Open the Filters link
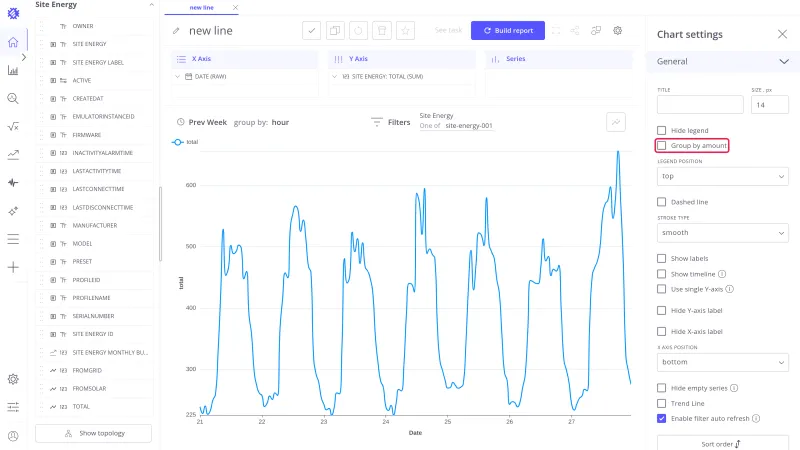The image size is (800, 450). 399,122
